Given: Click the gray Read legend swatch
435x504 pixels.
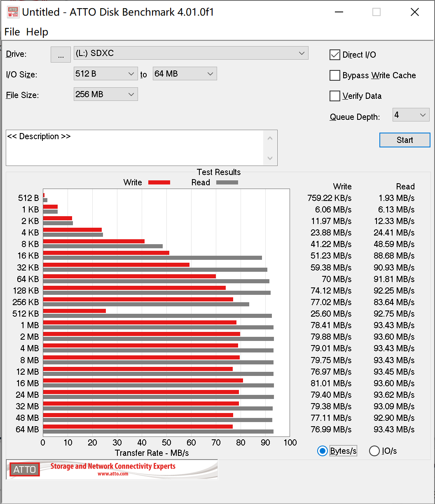Looking at the screenshot, I should click(227, 182).
